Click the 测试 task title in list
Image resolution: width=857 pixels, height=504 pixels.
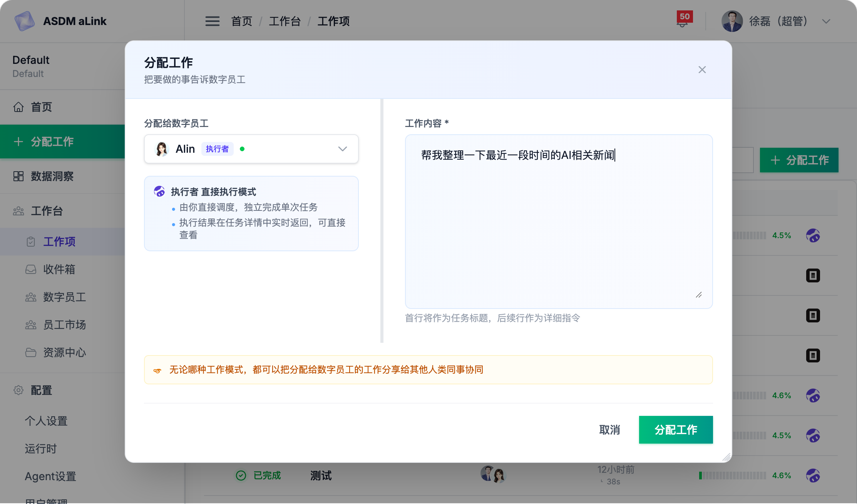(321, 476)
